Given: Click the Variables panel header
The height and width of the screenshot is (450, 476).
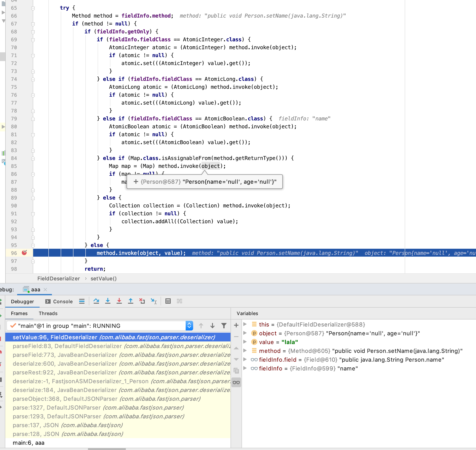Looking at the screenshot, I should pos(247,313).
